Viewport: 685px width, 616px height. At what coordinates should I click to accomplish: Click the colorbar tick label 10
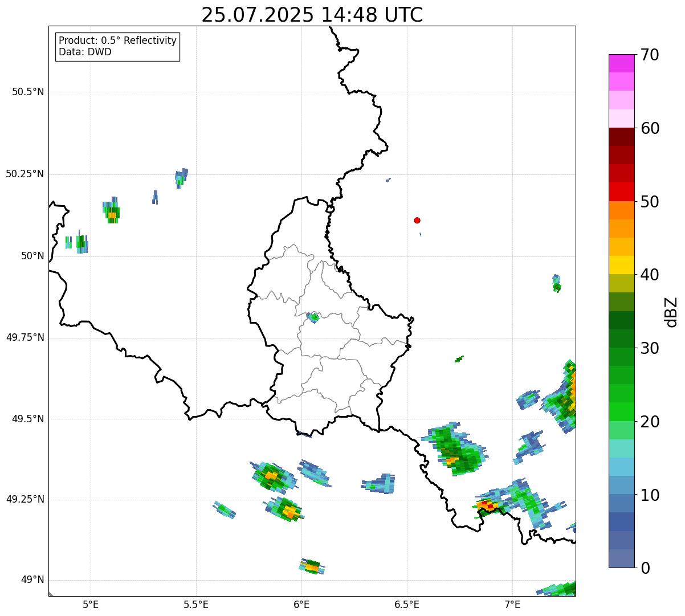(650, 495)
